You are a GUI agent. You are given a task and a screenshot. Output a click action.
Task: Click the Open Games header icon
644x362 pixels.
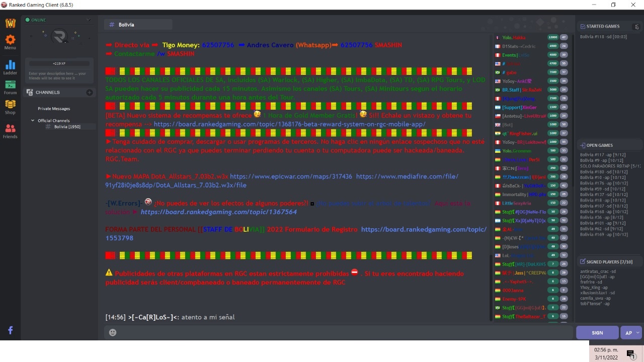pos(583,145)
